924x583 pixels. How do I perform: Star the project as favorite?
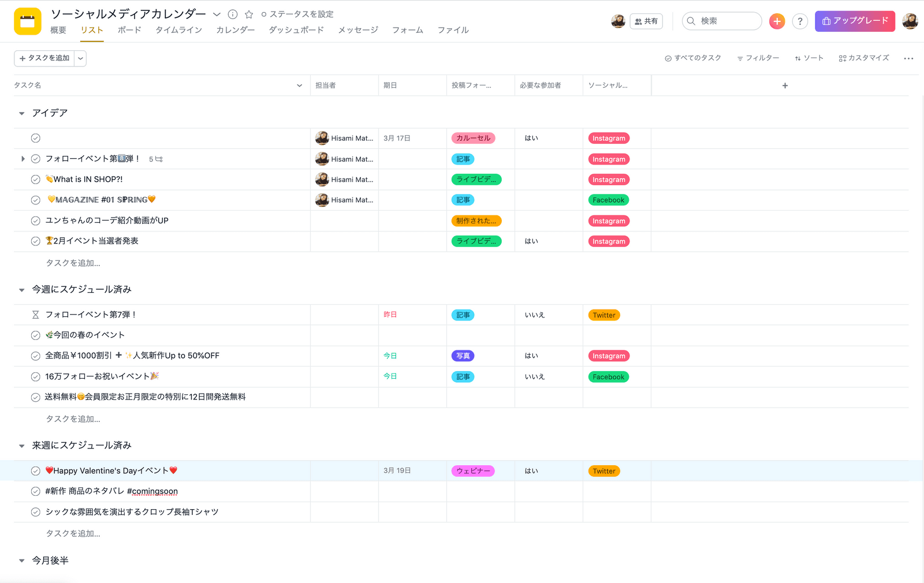click(x=249, y=14)
